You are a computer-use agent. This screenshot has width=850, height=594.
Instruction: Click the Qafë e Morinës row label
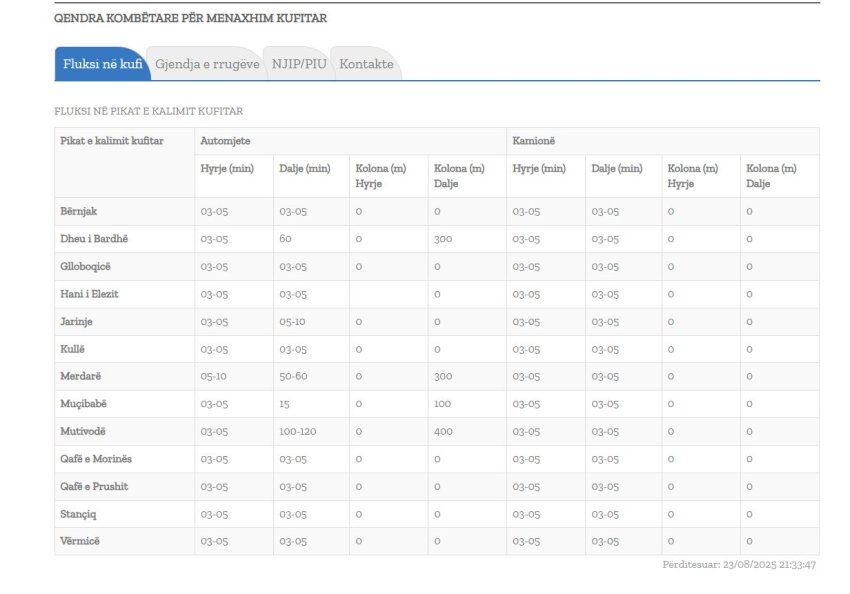coord(96,459)
